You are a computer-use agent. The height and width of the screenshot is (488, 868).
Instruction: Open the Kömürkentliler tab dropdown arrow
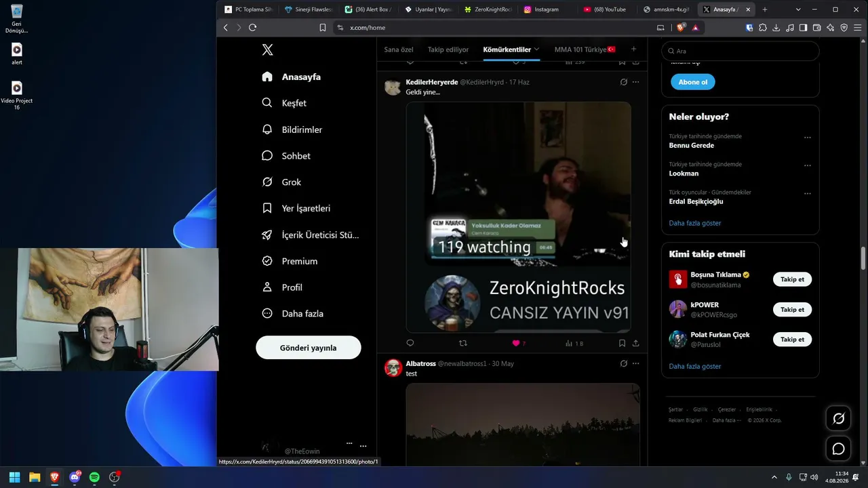tap(536, 49)
